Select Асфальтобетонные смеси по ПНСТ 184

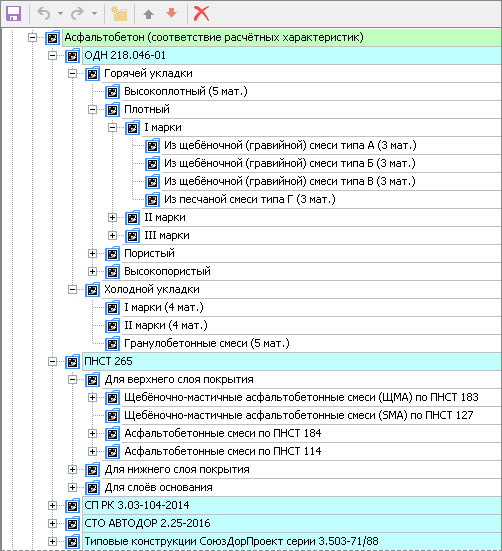pos(223,433)
